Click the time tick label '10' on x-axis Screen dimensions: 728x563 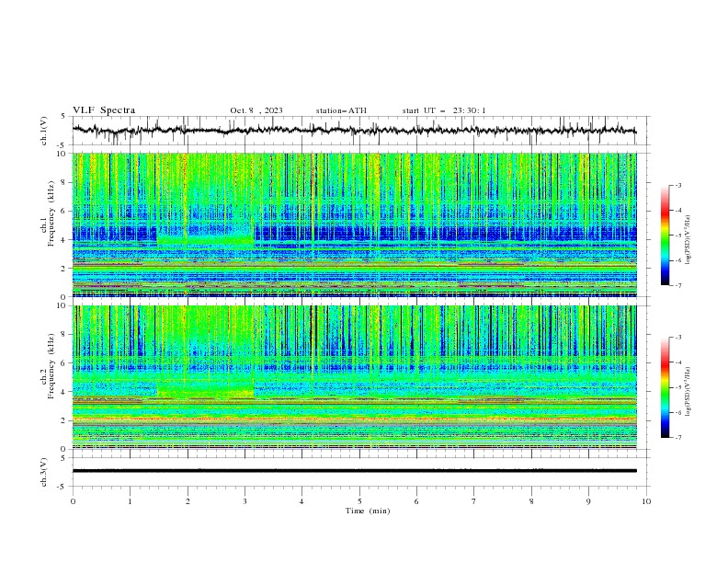pyautogui.click(x=646, y=501)
